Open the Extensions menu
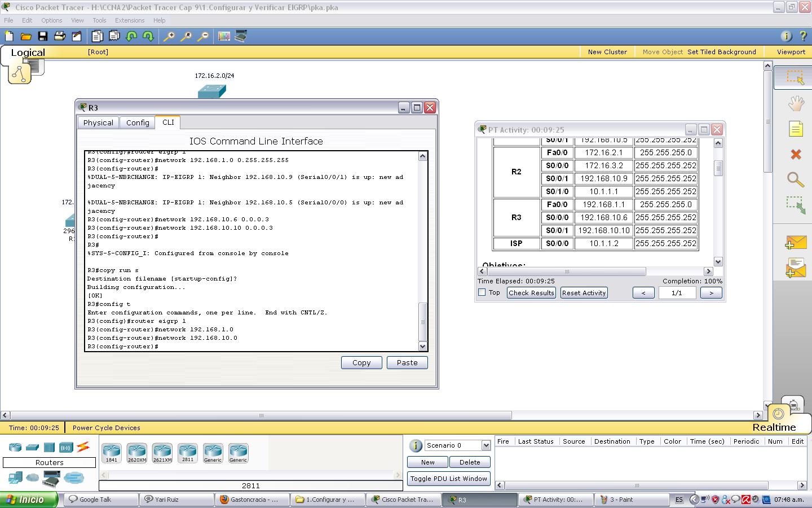Image resolution: width=812 pixels, height=508 pixels. coord(130,20)
